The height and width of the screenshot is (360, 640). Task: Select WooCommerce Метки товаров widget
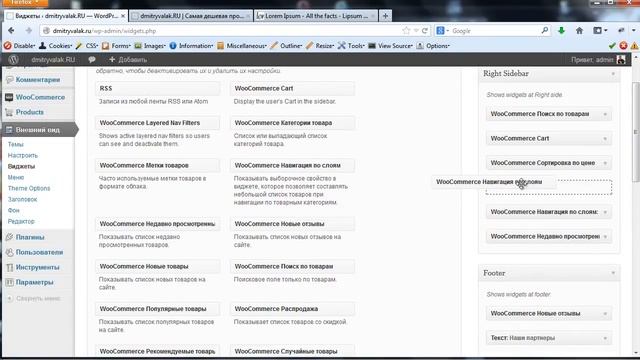[x=158, y=165]
